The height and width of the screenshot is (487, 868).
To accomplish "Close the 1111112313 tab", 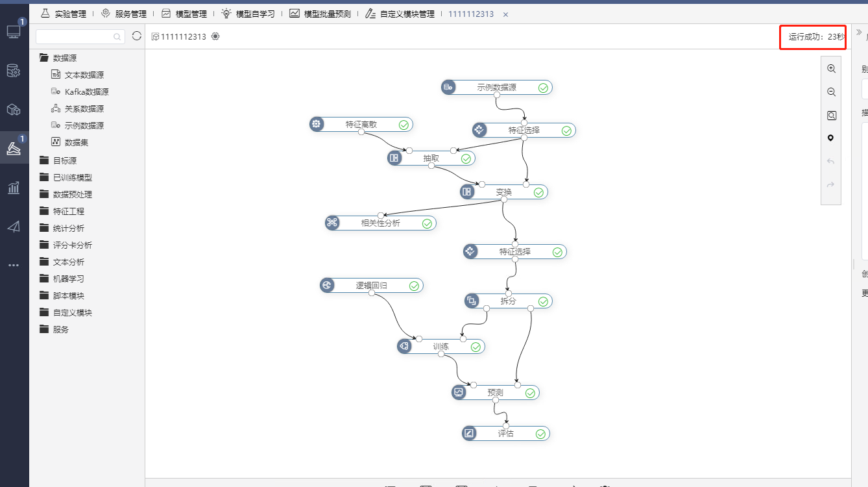I will [x=506, y=14].
